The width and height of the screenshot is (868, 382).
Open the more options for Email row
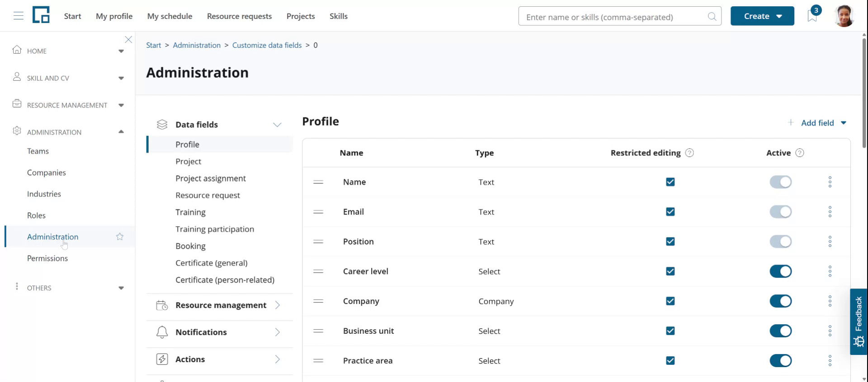830,212
